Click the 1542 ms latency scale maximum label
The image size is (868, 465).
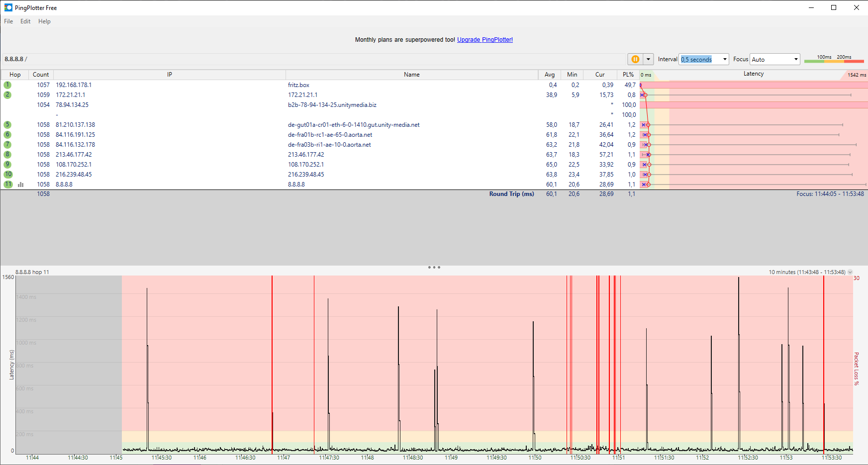(857, 75)
